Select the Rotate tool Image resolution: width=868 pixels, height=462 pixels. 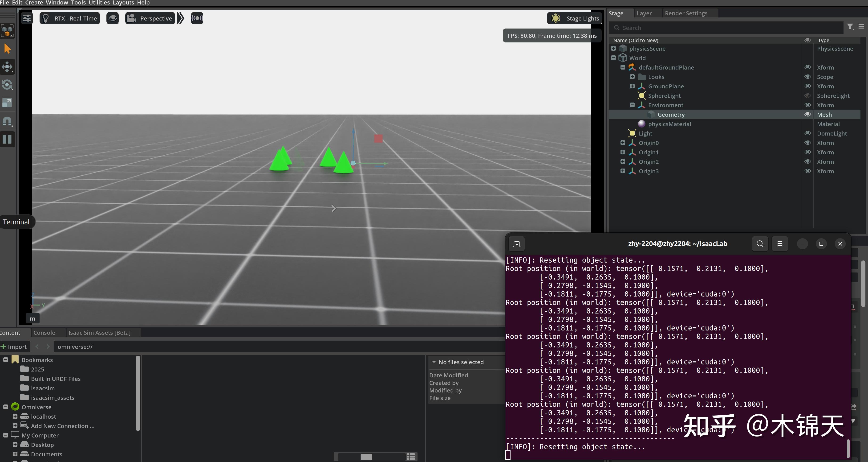pos(7,85)
